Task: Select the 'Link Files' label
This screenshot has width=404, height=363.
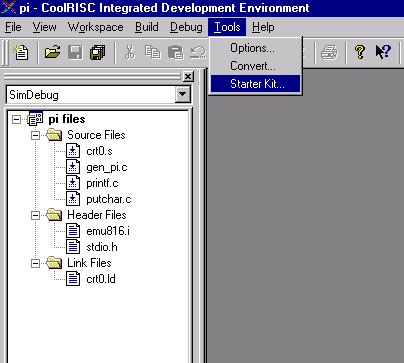Action: (89, 263)
